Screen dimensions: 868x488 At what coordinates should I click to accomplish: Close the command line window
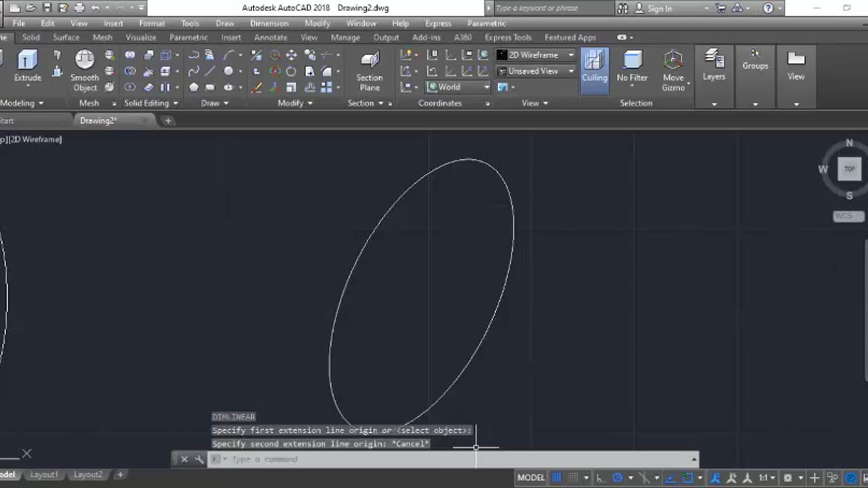point(184,459)
